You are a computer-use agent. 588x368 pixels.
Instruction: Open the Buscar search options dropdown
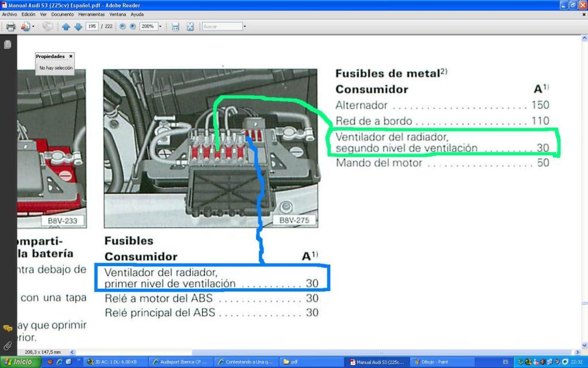(x=245, y=26)
